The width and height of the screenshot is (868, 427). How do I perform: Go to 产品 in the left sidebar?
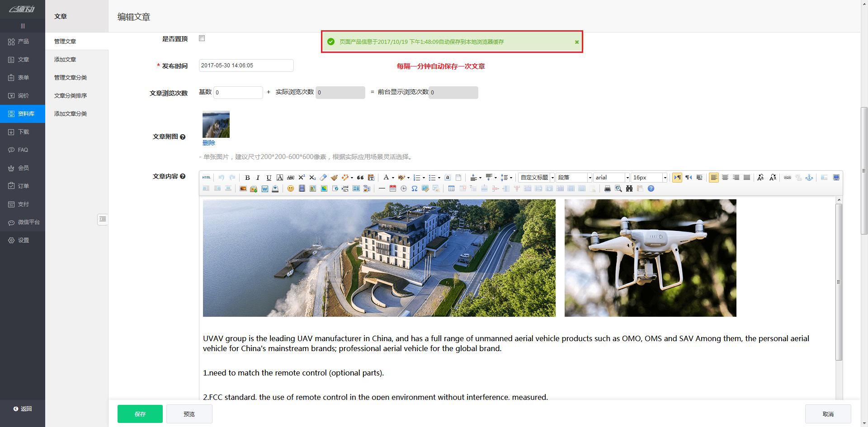coord(23,42)
